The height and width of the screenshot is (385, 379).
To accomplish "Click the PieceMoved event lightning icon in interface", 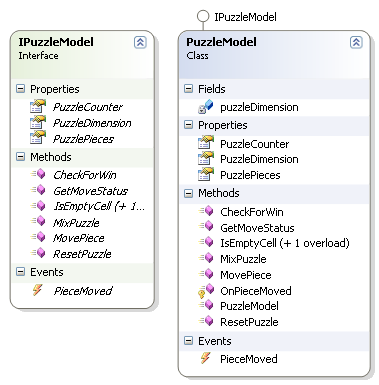I will click(37, 290).
